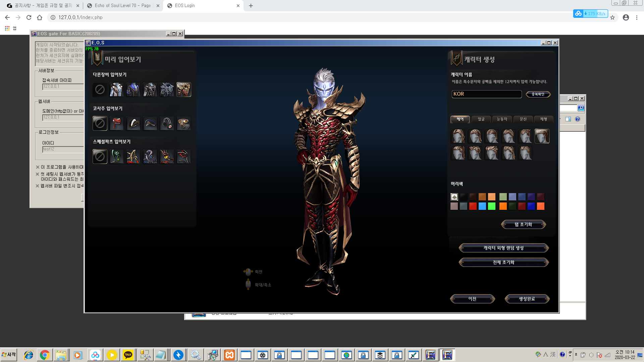Pick the bright green hair color swatch

[x=492, y=206]
